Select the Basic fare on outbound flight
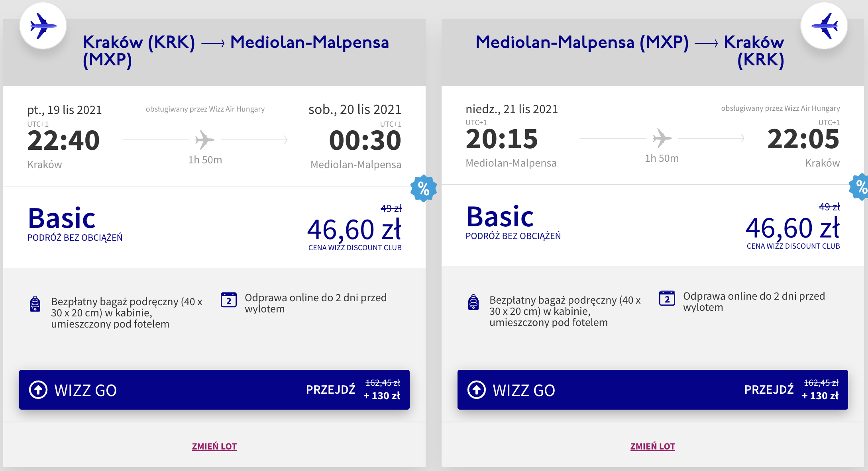 (x=62, y=218)
